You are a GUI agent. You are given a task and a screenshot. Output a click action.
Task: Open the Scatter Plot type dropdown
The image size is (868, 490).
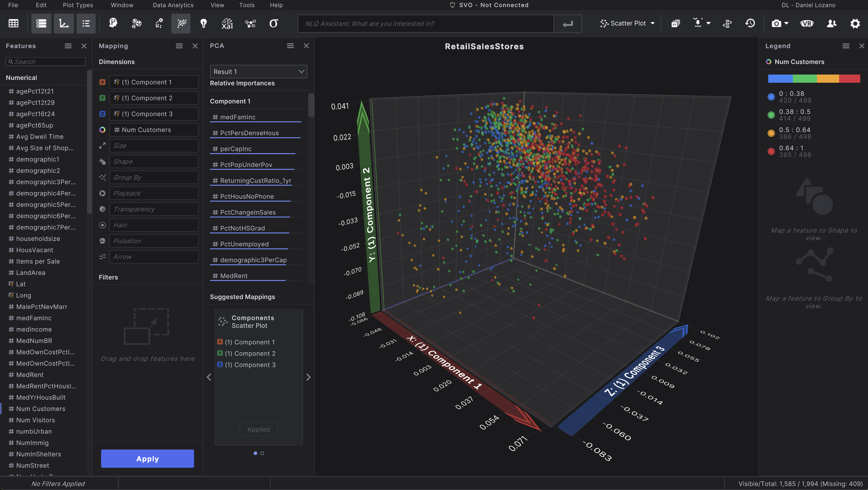point(627,24)
